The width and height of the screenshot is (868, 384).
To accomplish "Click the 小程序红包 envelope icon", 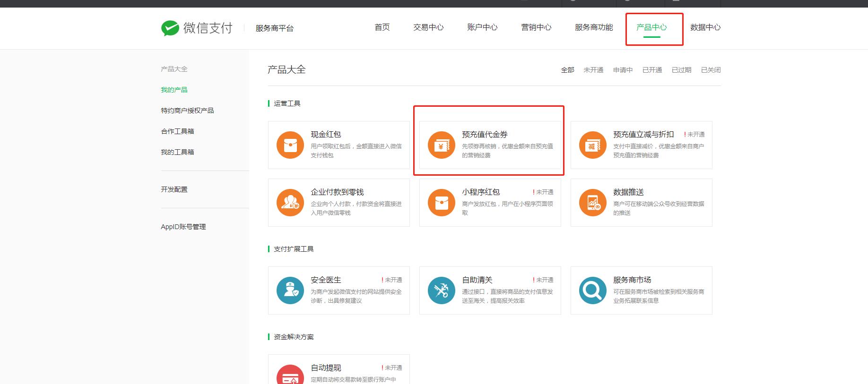I will pyautogui.click(x=442, y=203).
